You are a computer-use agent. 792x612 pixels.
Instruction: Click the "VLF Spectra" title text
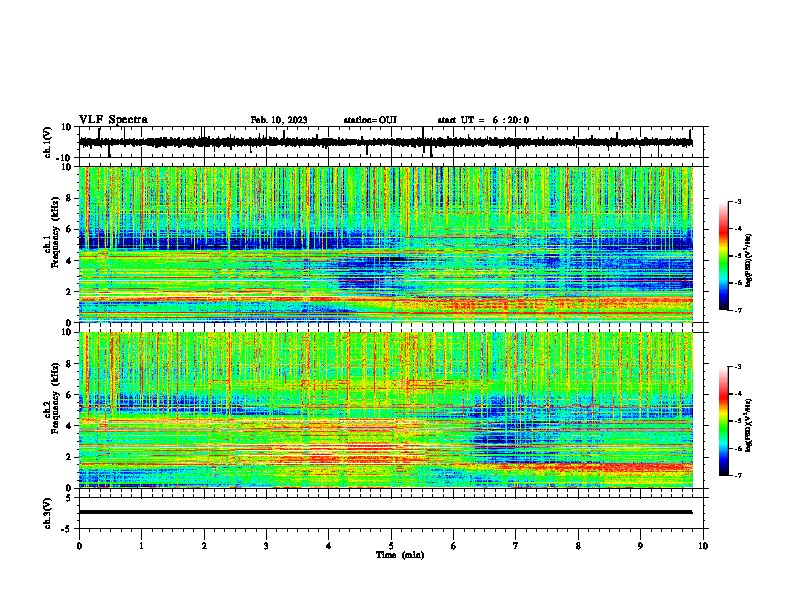coord(113,120)
